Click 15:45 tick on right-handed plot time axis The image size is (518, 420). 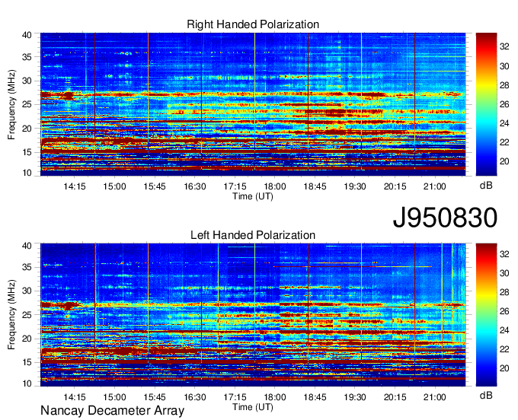(x=155, y=186)
